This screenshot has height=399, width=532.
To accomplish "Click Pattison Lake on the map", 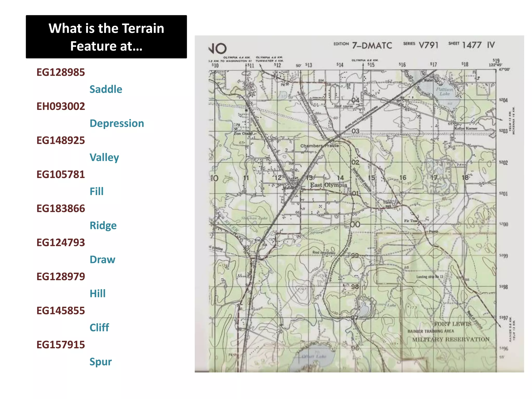I will click(x=444, y=91).
